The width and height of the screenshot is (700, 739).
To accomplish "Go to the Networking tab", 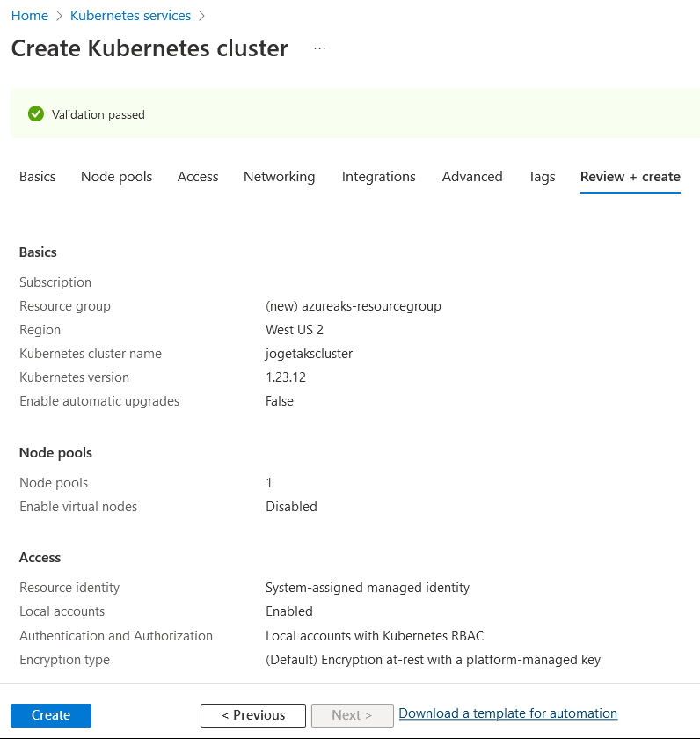I will tap(279, 177).
